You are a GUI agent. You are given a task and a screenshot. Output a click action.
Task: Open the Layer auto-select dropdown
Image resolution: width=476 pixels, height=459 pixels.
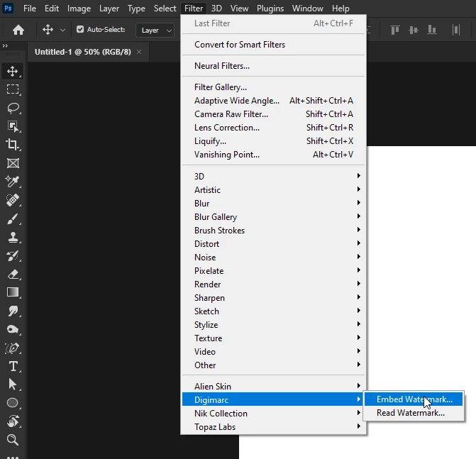point(155,30)
